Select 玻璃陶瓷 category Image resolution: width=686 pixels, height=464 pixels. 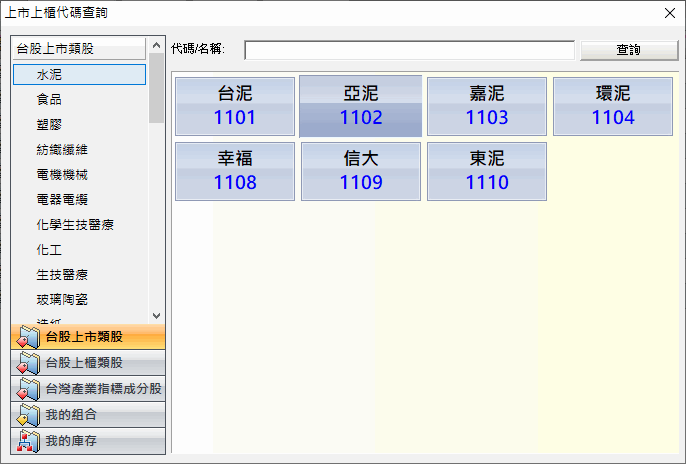point(62,298)
